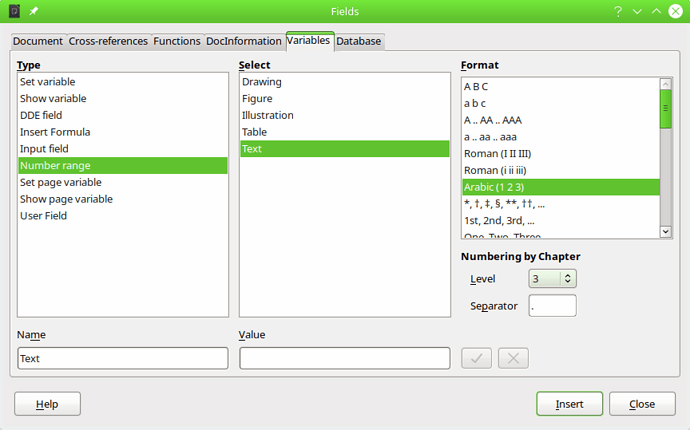Image resolution: width=690 pixels, height=430 pixels.
Task: Click the green checkmark apply icon
Action: (476, 358)
